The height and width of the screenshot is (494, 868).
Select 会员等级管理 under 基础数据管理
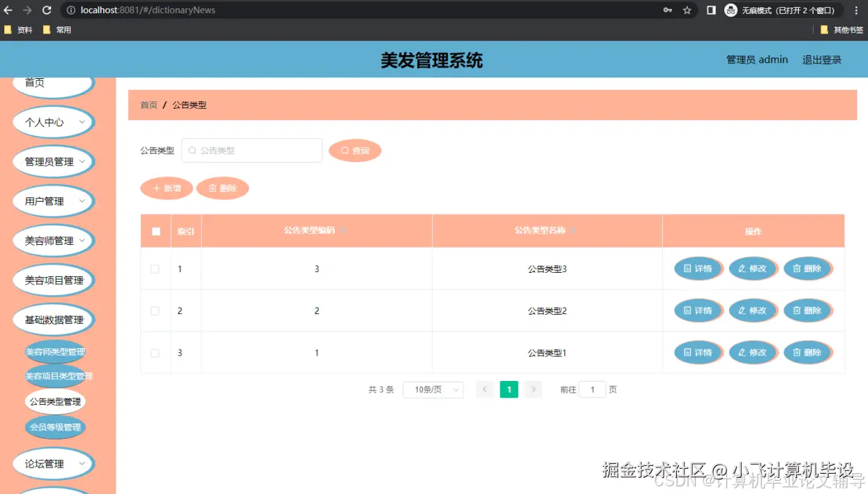[54, 426]
